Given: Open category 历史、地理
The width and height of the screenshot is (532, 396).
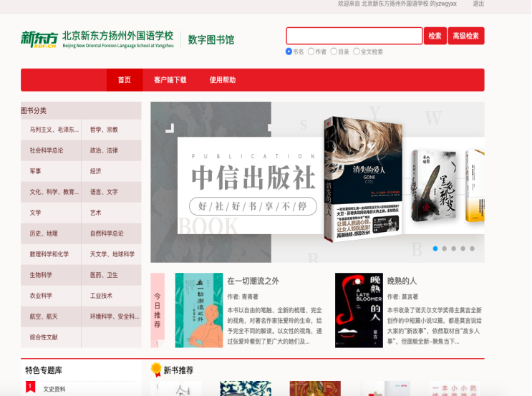Looking at the screenshot, I should click(x=44, y=233).
